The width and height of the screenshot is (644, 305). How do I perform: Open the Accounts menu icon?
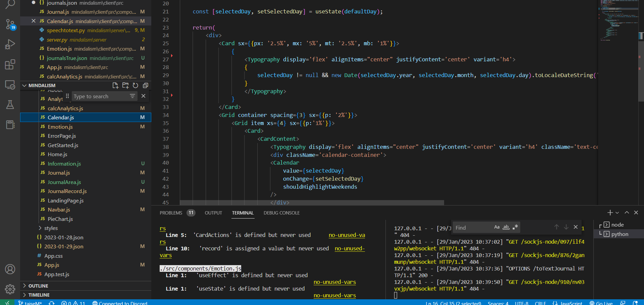tap(10, 269)
